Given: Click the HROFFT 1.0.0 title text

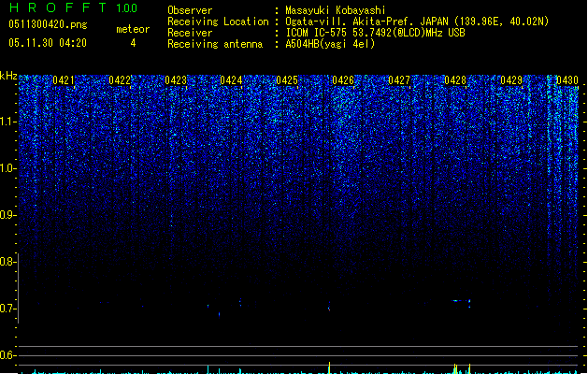Looking at the screenshot, I should point(74,7).
